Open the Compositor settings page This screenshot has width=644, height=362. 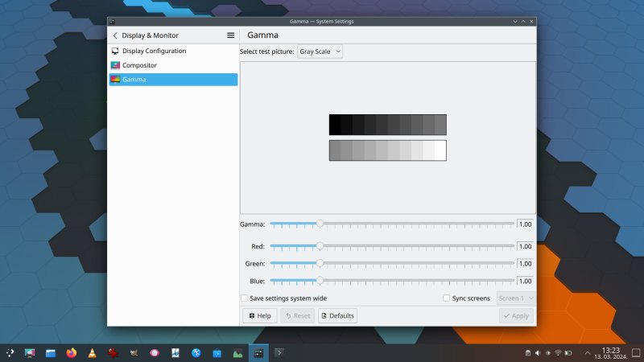[139, 65]
